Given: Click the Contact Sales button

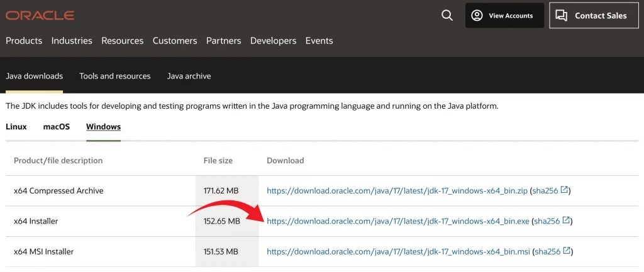Looking at the screenshot, I should (x=594, y=16).
